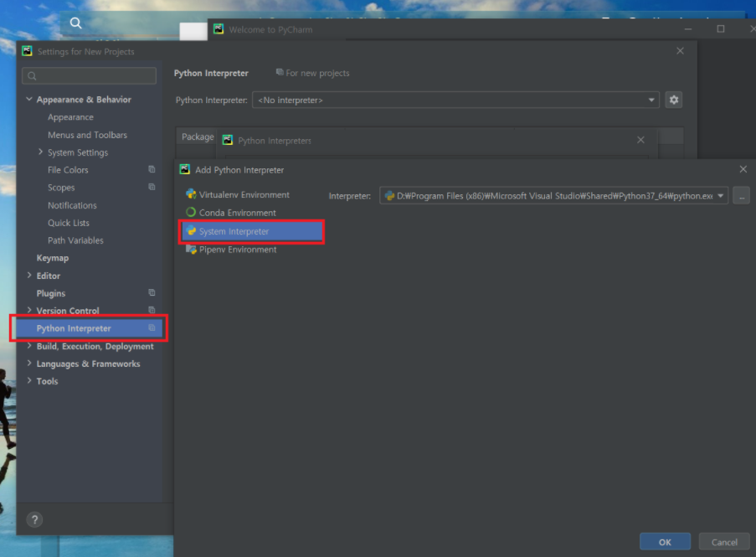This screenshot has height=557, width=756.
Task: Open Path Variables settings
Action: (75, 240)
